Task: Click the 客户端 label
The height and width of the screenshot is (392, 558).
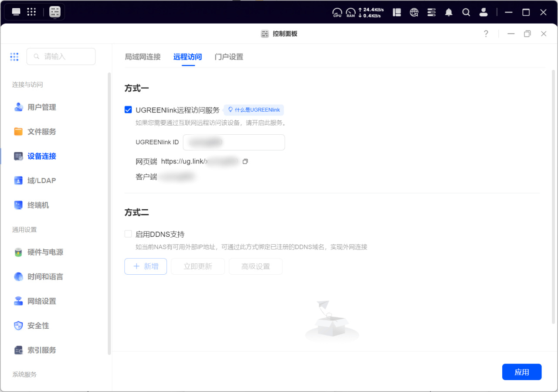Action: point(146,177)
